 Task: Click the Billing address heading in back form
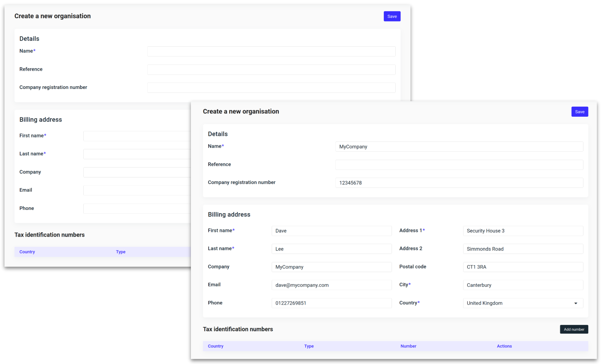tap(41, 119)
